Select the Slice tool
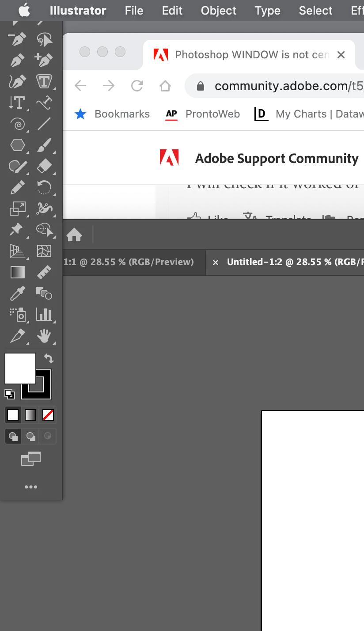 17,336
